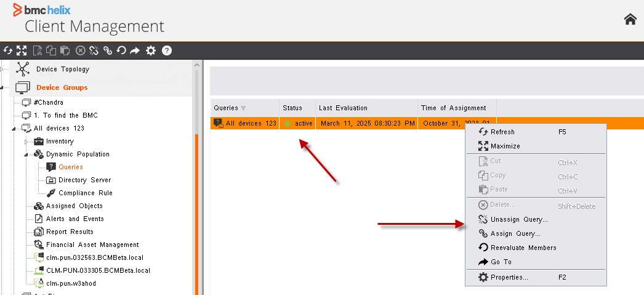644x295 pixels.
Task: Click the Reevaluate Members toolbar icon
Action: tap(121, 51)
